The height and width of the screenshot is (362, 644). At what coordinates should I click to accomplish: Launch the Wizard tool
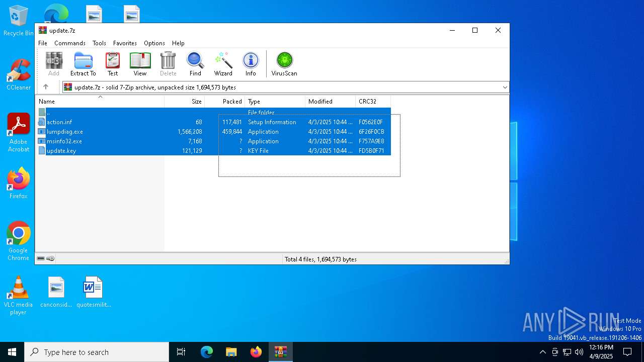(223, 64)
